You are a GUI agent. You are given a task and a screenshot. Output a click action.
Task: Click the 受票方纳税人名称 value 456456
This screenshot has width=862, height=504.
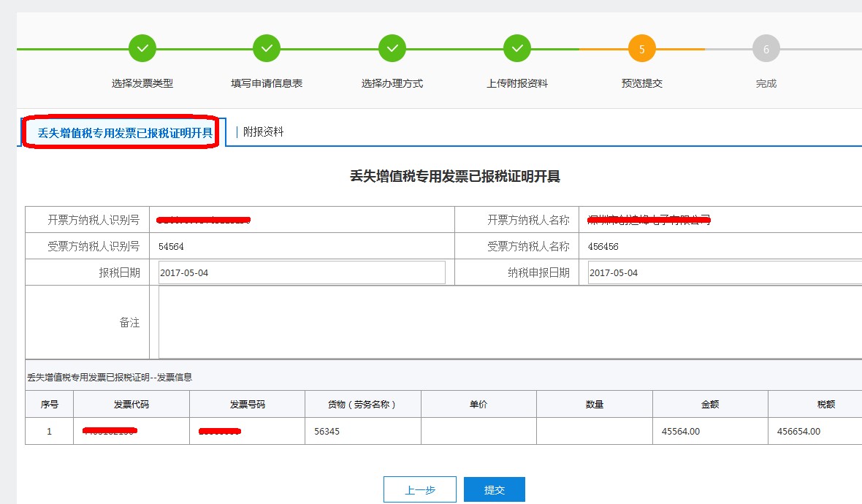click(x=603, y=247)
